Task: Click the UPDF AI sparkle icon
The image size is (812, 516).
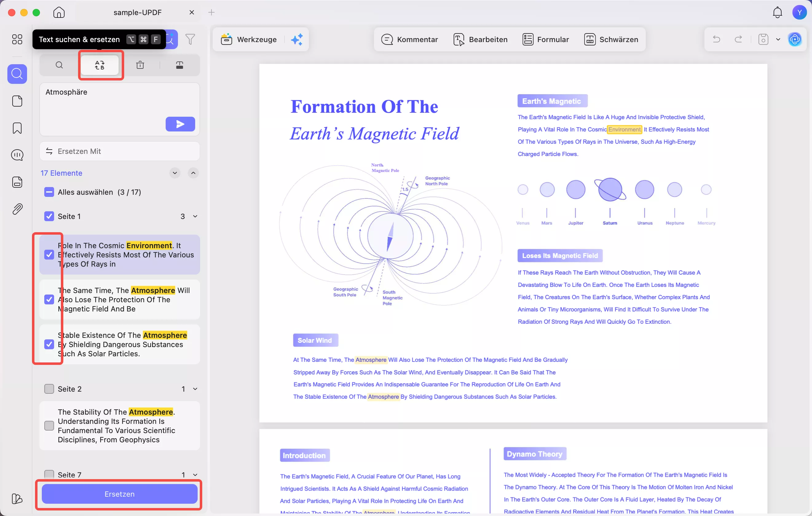Action: click(x=297, y=39)
